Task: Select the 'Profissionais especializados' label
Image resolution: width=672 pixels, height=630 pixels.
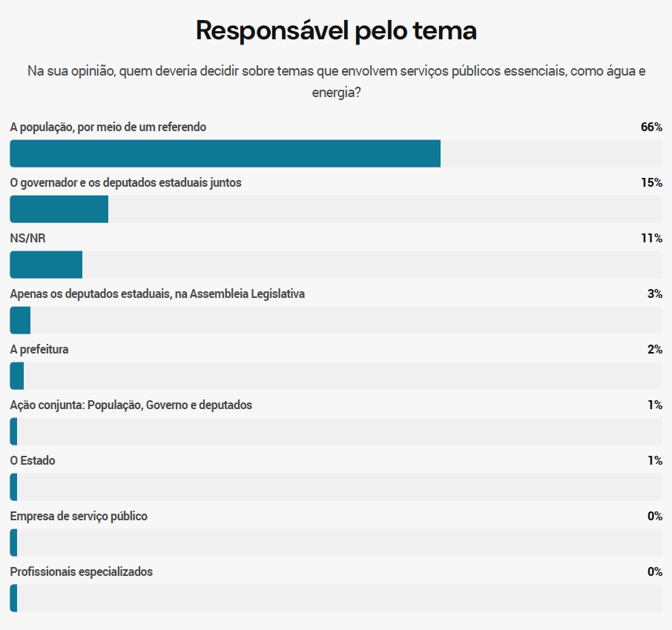Action: pos(82,571)
